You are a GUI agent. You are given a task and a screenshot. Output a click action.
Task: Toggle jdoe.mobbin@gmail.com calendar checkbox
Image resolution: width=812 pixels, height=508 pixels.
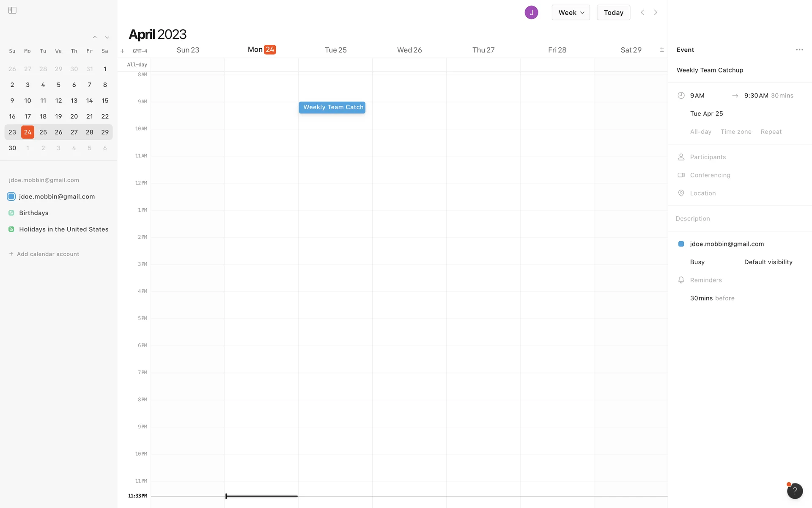pos(11,196)
